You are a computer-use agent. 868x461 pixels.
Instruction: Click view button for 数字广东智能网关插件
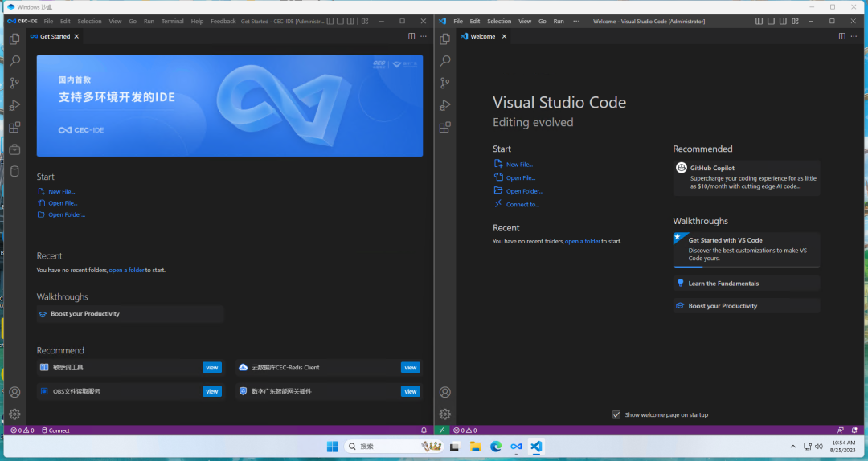[x=410, y=391]
